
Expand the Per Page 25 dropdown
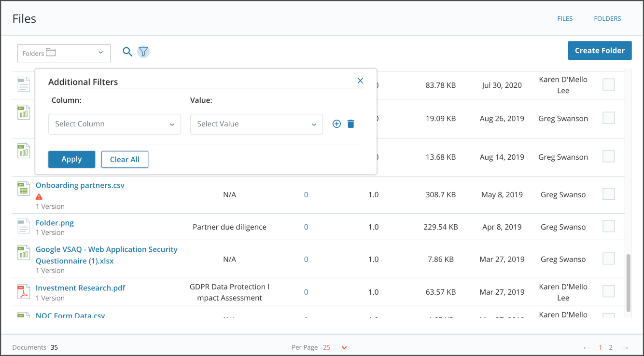pos(335,347)
